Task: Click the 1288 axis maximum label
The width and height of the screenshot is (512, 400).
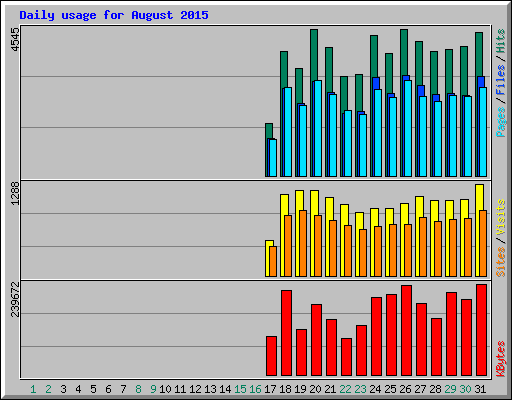Action: [15, 193]
